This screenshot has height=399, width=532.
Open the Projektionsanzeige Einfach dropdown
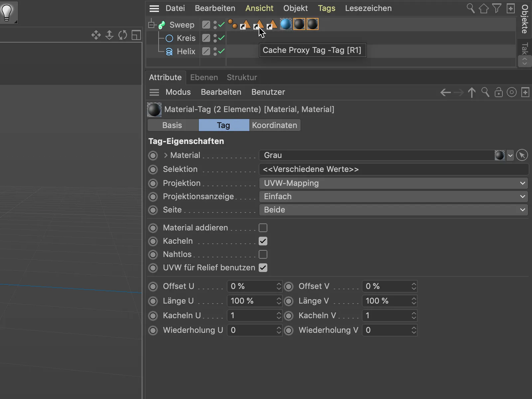[394, 197]
